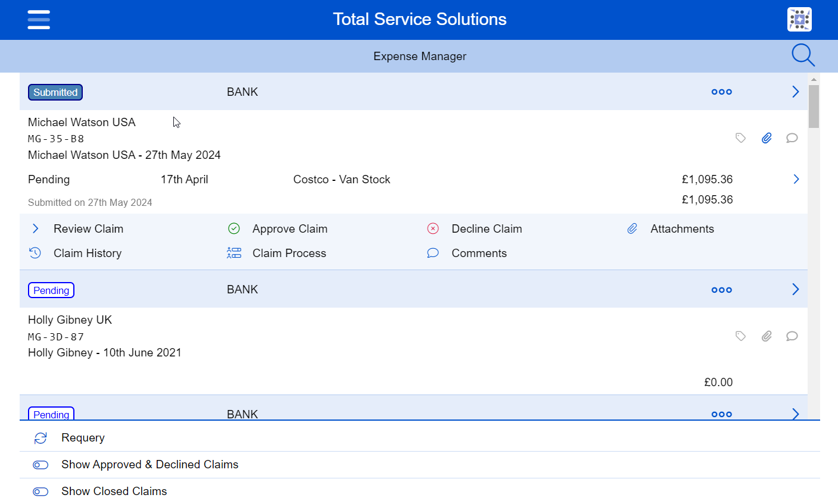Click claim reference MG-3D-87

click(56, 337)
